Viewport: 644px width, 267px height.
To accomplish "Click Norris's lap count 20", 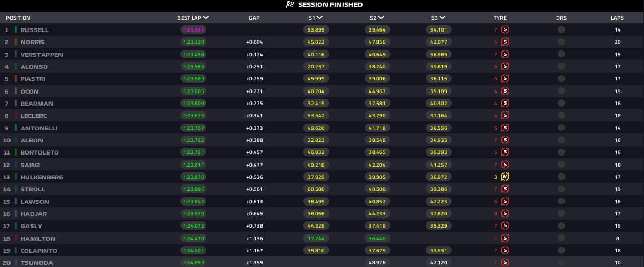I will (x=618, y=42).
